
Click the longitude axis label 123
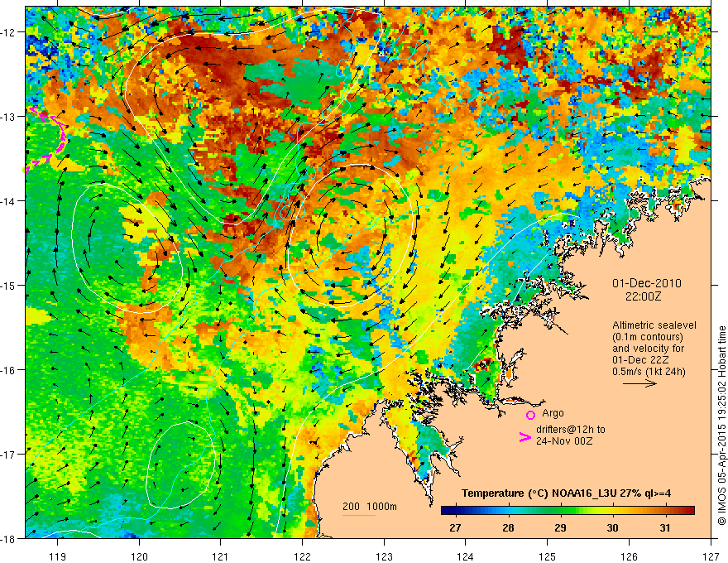click(384, 556)
